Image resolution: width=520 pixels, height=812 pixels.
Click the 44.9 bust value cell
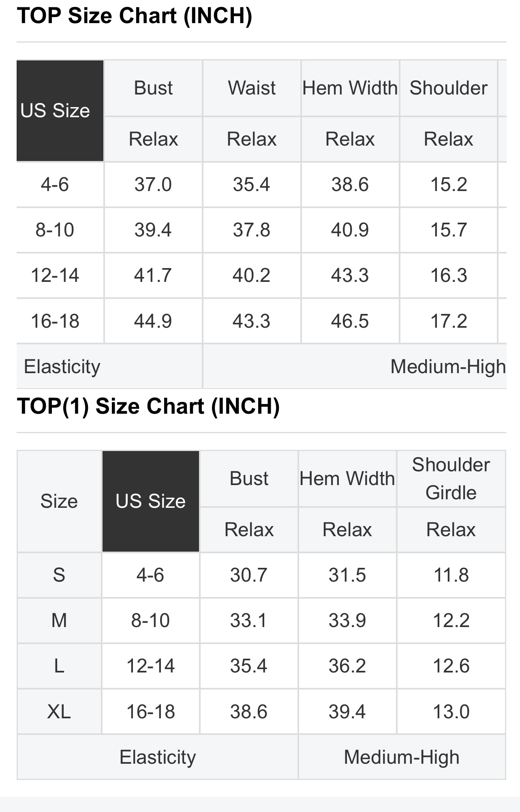[153, 321]
